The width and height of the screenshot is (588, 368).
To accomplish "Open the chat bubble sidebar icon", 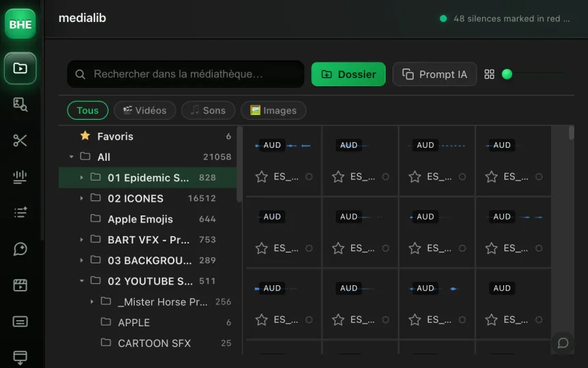I will click(x=20, y=249).
